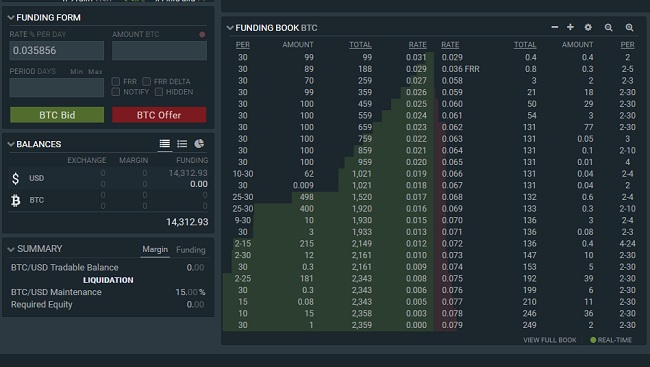
Task: Enable the FRR Delta checkbox
Action: (146, 81)
